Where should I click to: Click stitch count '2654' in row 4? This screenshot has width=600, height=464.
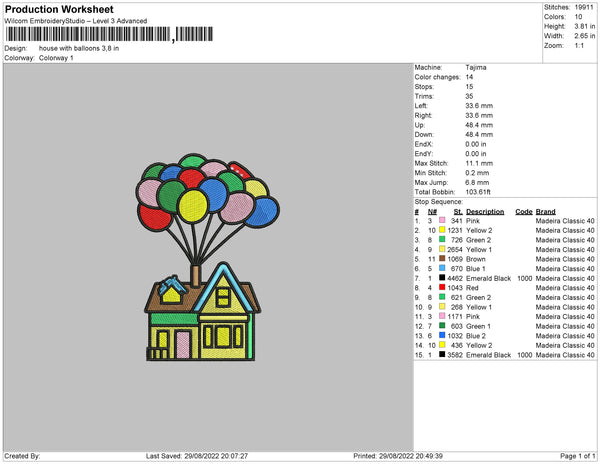(455, 249)
